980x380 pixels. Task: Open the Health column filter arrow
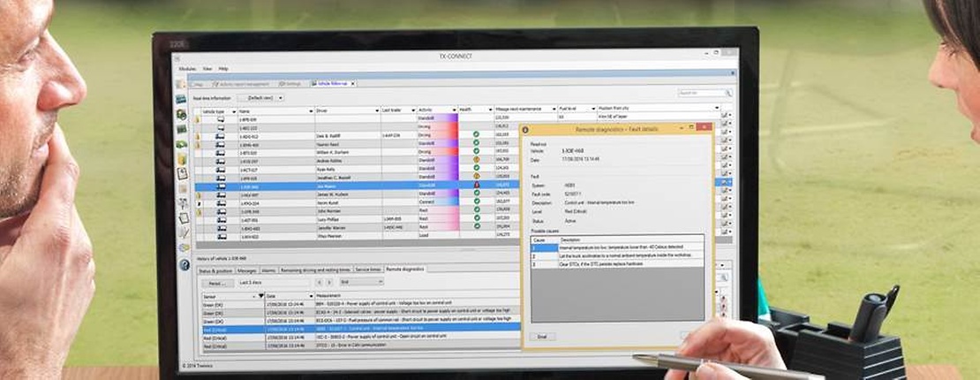[490, 110]
